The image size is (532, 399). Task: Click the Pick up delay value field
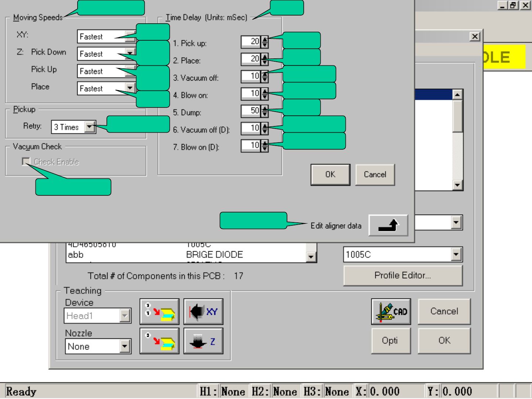251,41
